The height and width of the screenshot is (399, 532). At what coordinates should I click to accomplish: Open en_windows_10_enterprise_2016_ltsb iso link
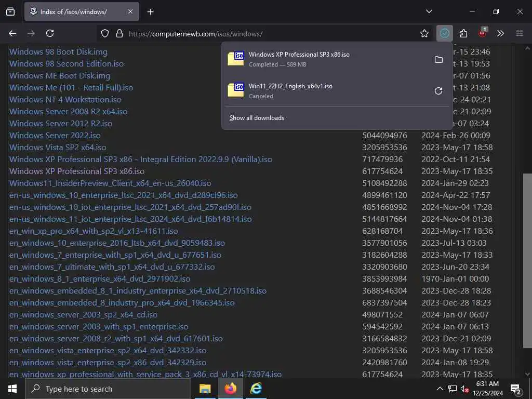click(117, 243)
